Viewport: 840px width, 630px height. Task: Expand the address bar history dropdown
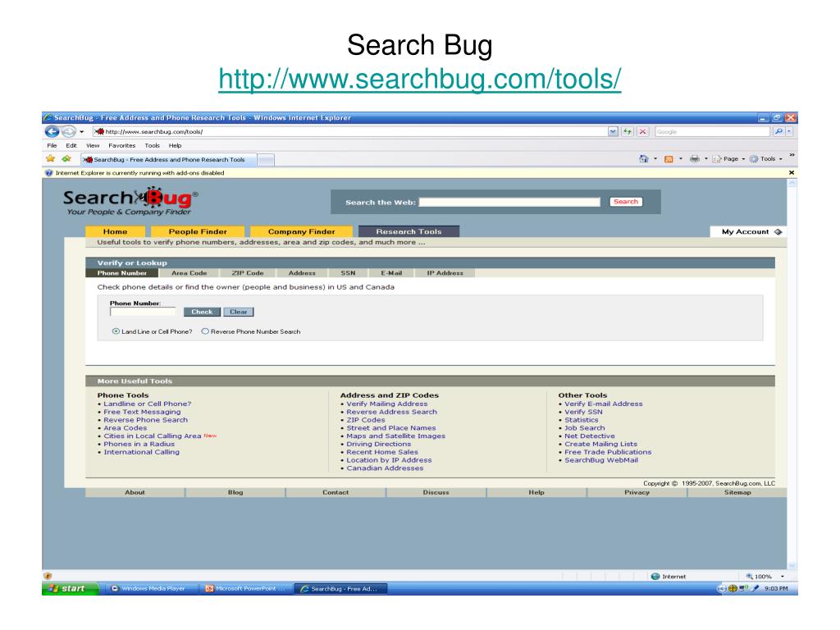coord(613,132)
